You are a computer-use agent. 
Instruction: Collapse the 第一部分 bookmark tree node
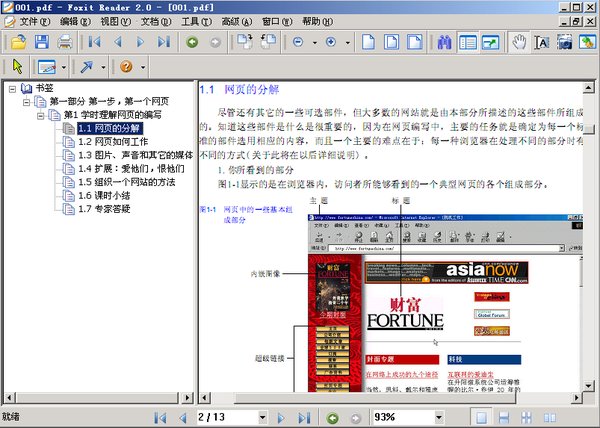point(28,101)
